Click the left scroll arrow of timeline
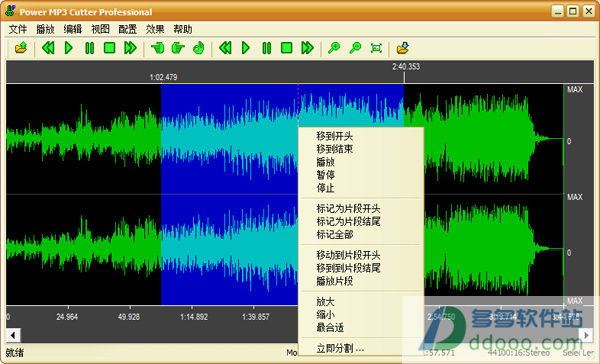 click(x=13, y=335)
